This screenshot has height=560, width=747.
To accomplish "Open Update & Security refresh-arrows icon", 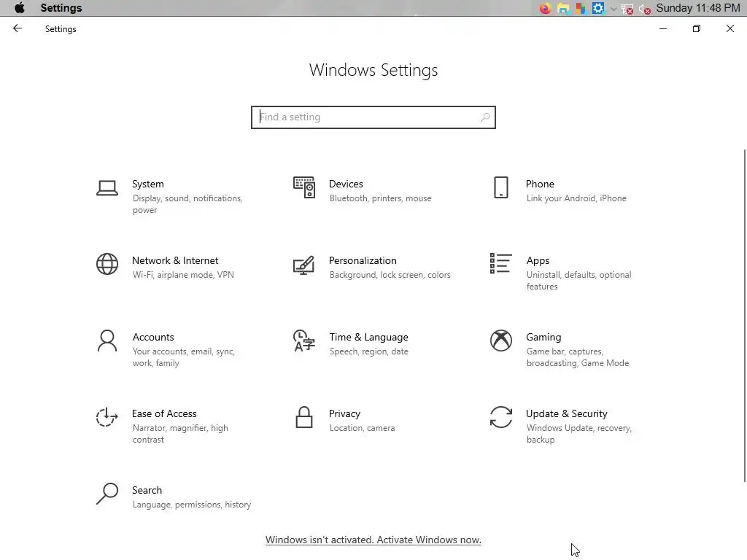I will (500, 417).
